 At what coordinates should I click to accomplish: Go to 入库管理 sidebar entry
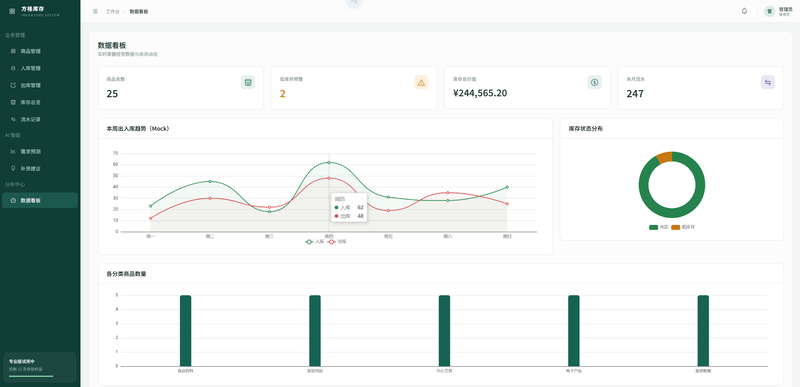pyautogui.click(x=40, y=68)
